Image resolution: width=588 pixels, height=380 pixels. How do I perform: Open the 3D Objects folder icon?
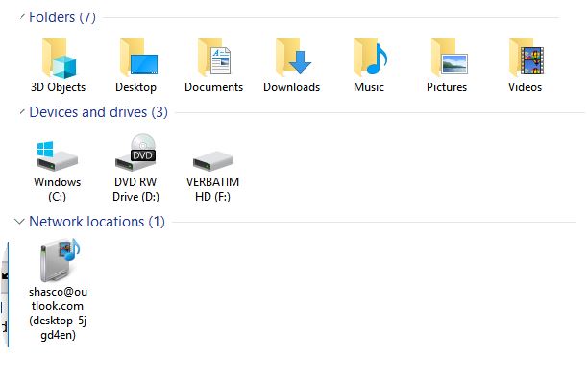pyautogui.click(x=59, y=58)
